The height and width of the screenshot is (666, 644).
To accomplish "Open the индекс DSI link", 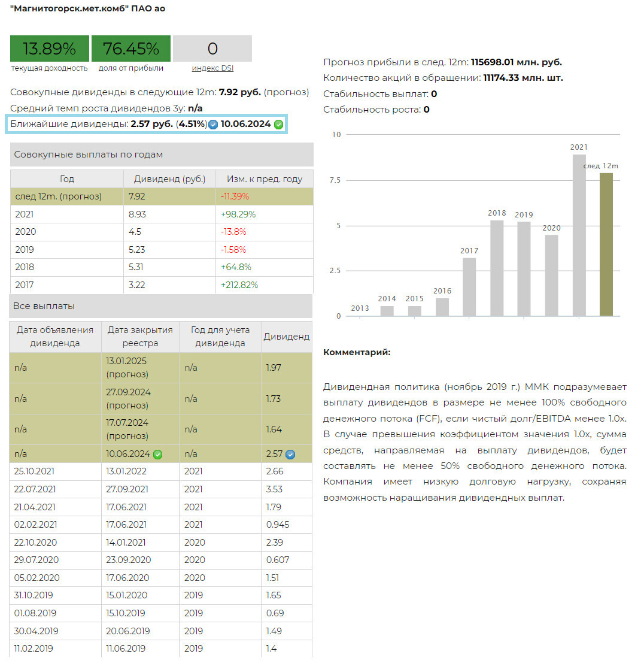I will (212, 68).
